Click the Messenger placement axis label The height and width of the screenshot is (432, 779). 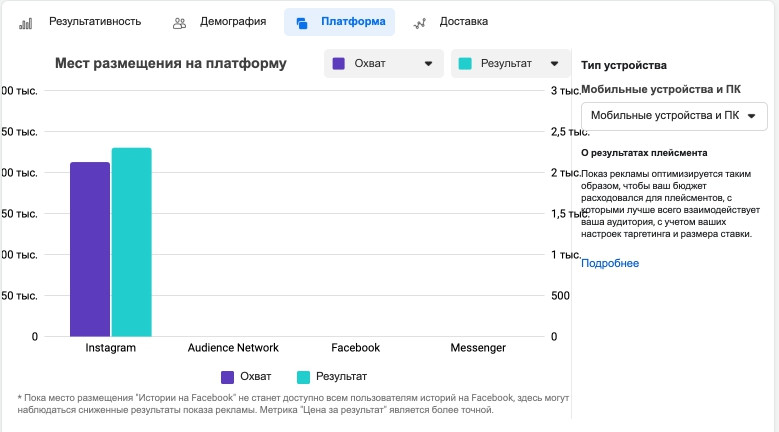pyautogui.click(x=477, y=348)
